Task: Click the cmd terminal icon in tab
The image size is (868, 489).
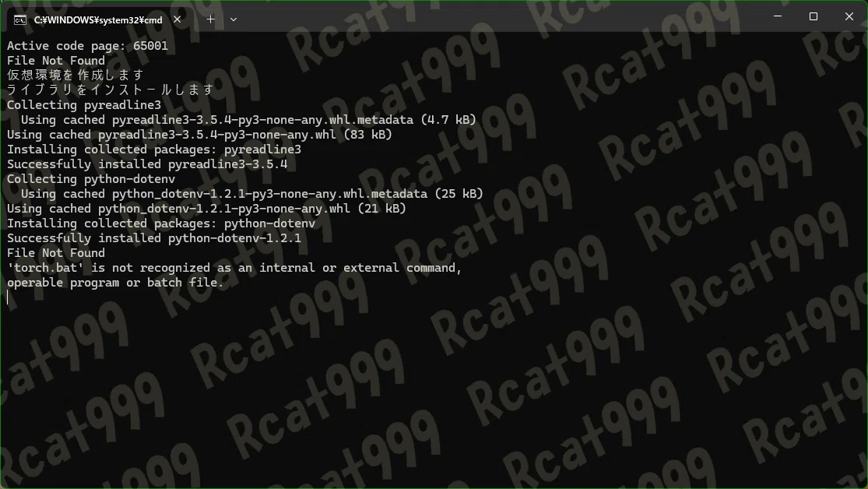Action: click(x=20, y=20)
